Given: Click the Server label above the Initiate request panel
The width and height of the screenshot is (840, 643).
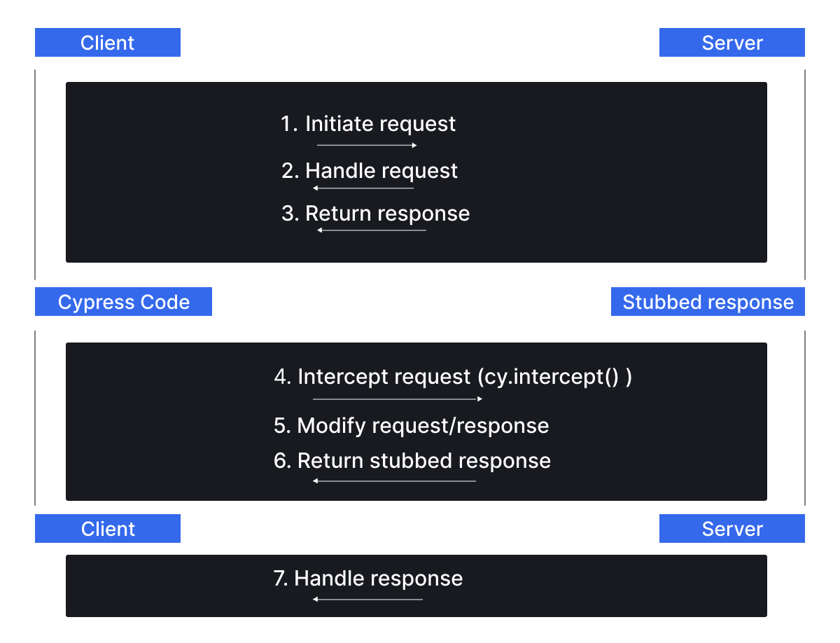Looking at the screenshot, I should [x=732, y=43].
